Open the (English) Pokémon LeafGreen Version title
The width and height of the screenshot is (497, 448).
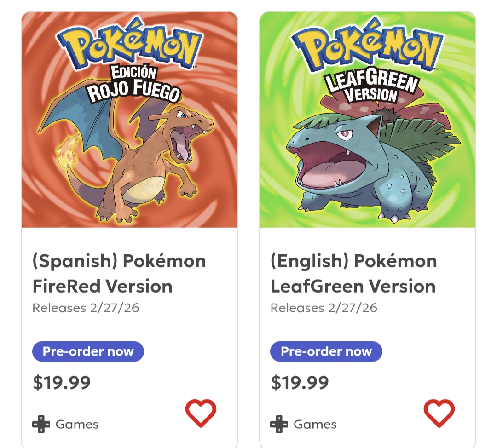click(353, 273)
